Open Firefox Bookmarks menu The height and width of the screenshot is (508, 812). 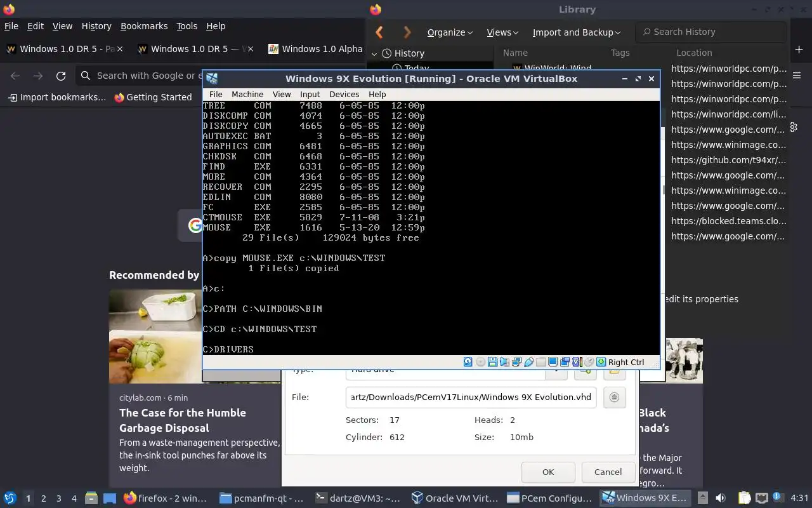pyautogui.click(x=144, y=26)
